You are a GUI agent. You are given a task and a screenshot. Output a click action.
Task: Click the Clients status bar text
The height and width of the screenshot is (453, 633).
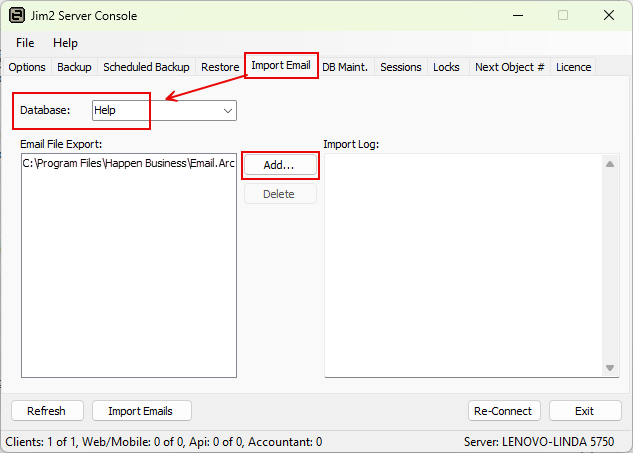tap(163, 442)
